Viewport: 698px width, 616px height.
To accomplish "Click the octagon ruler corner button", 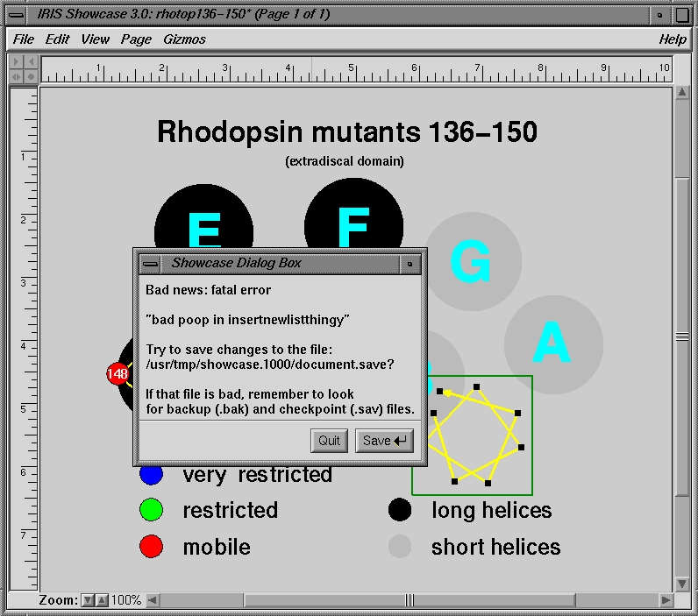I will [x=31, y=76].
